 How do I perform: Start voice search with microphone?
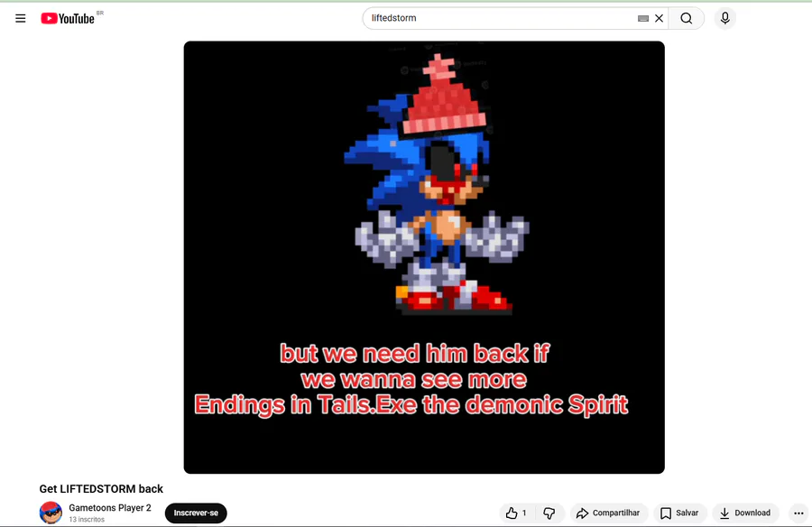(x=725, y=18)
